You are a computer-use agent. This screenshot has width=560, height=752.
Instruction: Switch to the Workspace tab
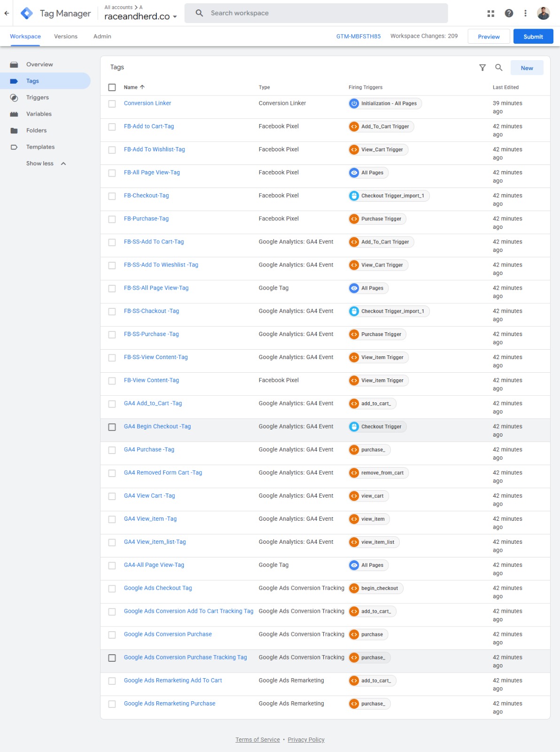click(x=25, y=36)
